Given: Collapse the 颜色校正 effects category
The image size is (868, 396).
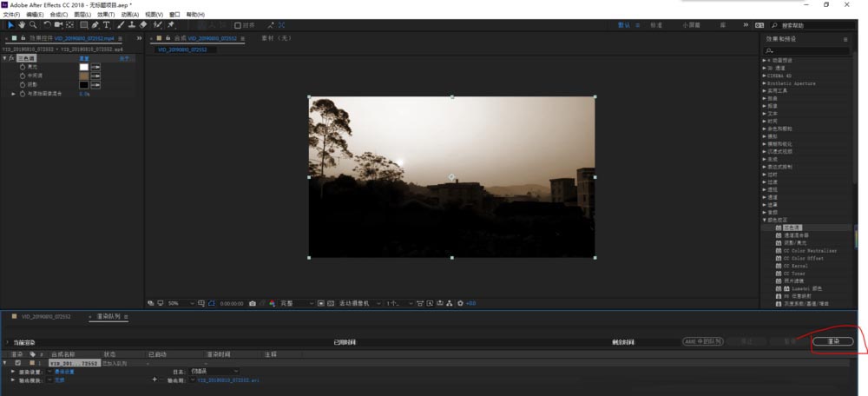Looking at the screenshot, I should coord(765,221).
